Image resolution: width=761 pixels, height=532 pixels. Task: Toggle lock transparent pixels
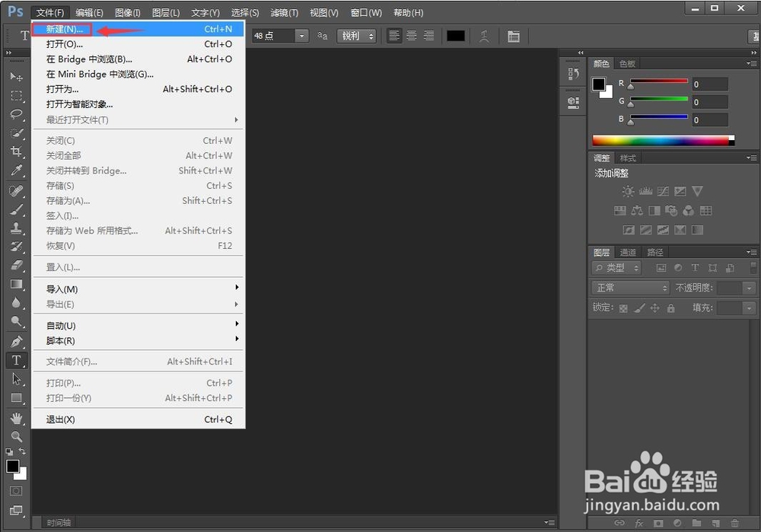(x=624, y=307)
